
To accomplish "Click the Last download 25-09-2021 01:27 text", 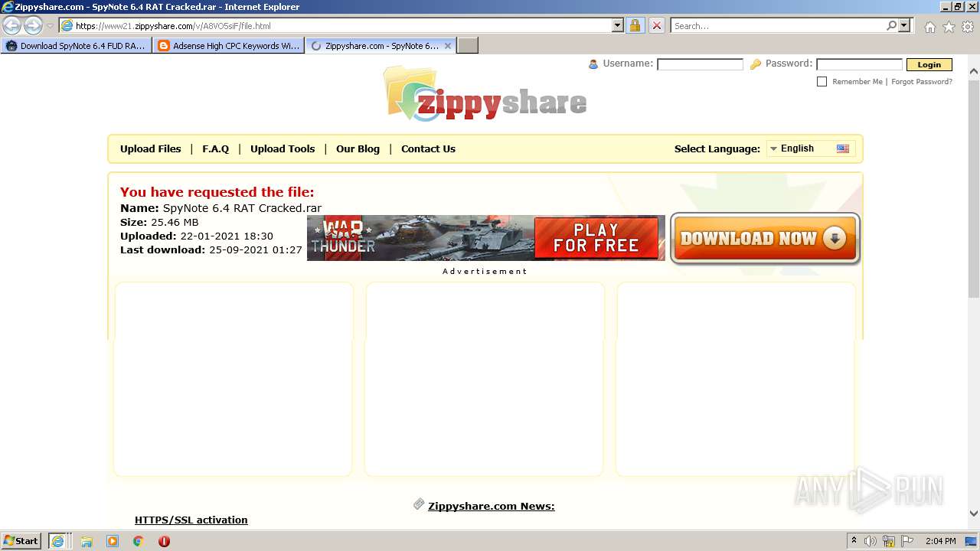I will 211,249.
